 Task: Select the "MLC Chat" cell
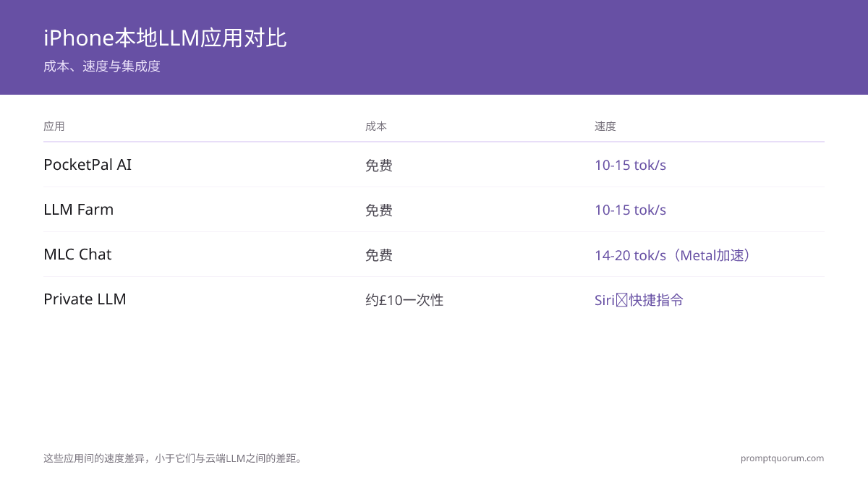77,254
